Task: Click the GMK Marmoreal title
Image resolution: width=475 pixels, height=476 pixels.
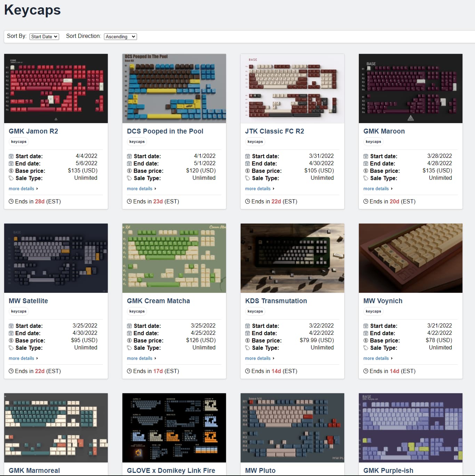Action: pyautogui.click(x=34, y=470)
